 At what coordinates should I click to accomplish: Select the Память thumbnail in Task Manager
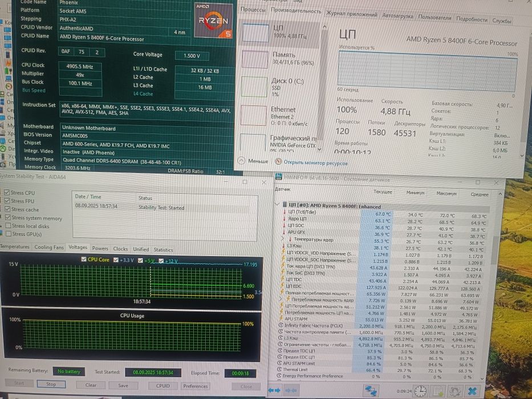tap(255, 59)
